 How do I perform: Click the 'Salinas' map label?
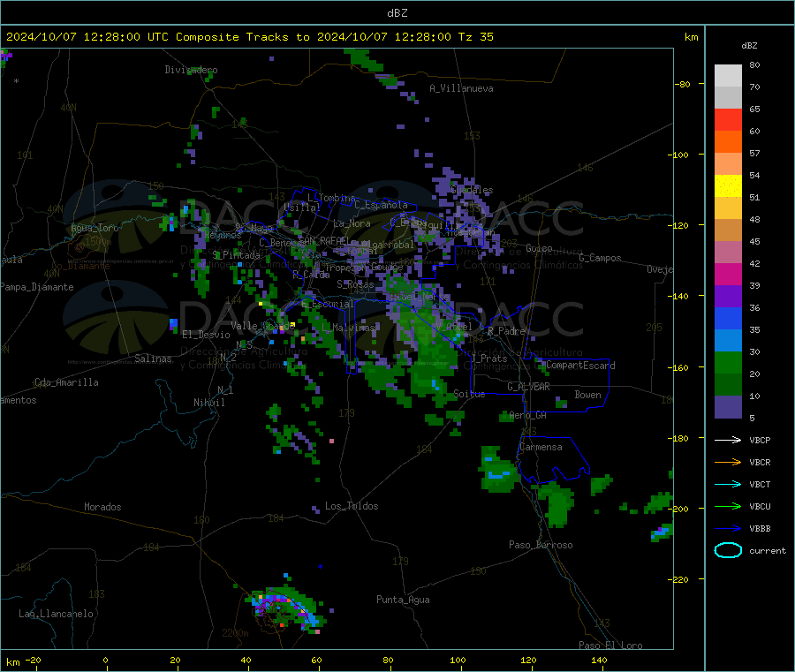tap(153, 359)
